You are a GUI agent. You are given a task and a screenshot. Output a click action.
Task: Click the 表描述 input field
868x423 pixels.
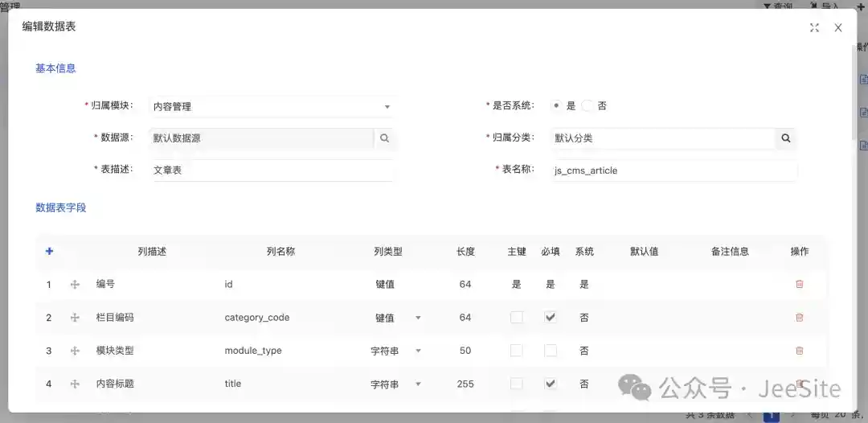pyautogui.click(x=272, y=170)
